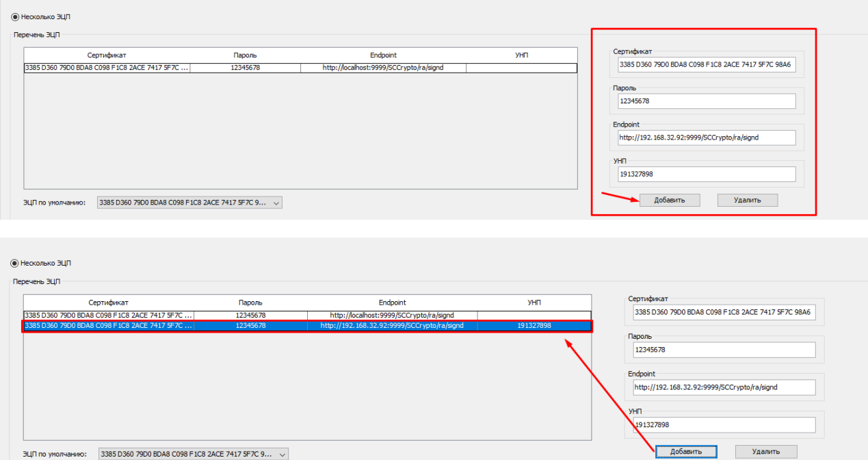868x460 pixels.
Task: Select the localhost row in the lower table
Action: tap(307, 315)
